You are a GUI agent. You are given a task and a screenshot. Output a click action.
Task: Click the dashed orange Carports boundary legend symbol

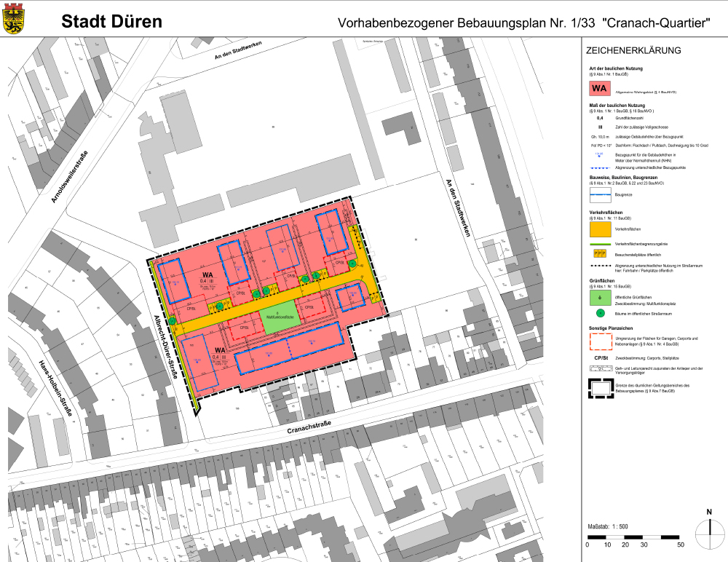point(600,341)
